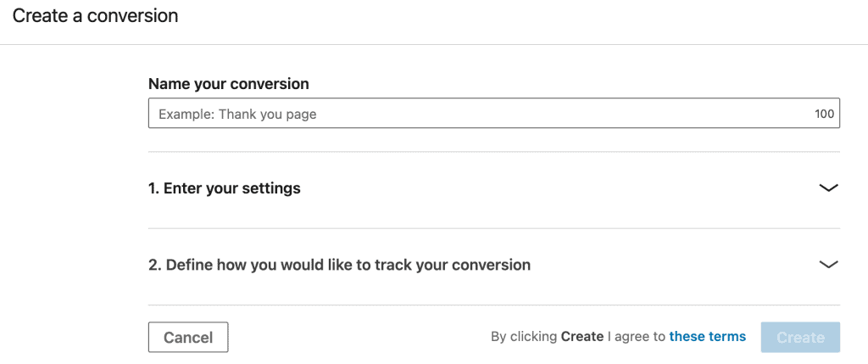The height and width of the screenshot is (364, 868).
Task: Click the 'Name your conversion' label
Action: click(x=228, y=84)
